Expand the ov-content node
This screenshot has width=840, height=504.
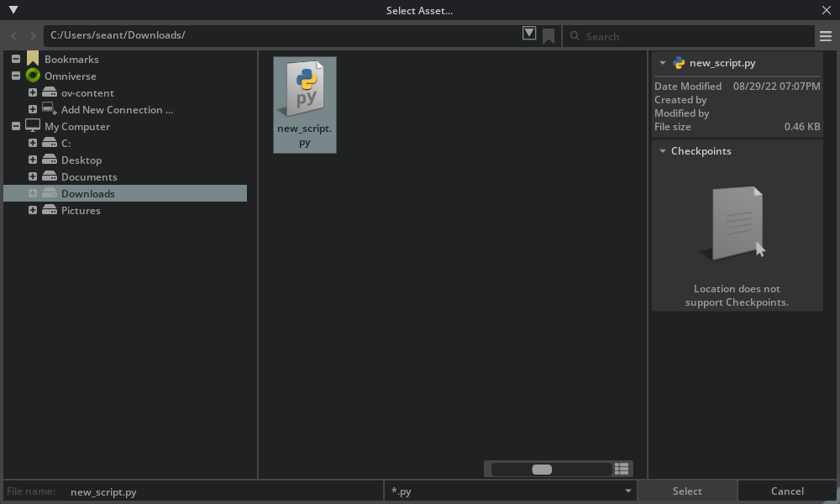coord(32,92)
